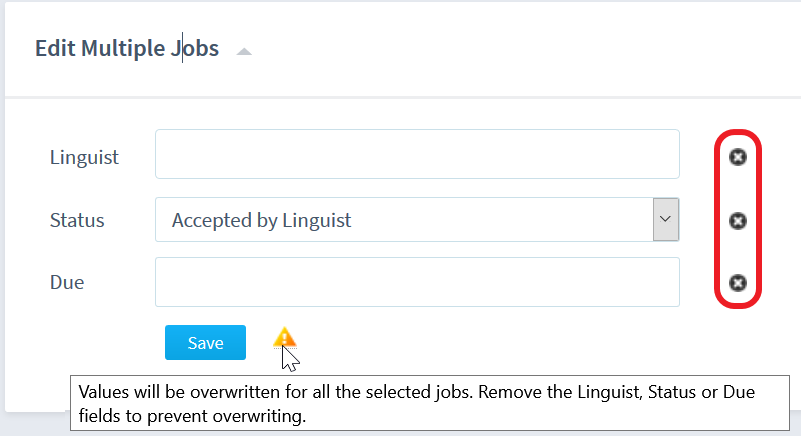Viewport: 801px width, 436px height.
Task: Focus the Due date input field
Action: pyautogui.click(x=417, y=282)
